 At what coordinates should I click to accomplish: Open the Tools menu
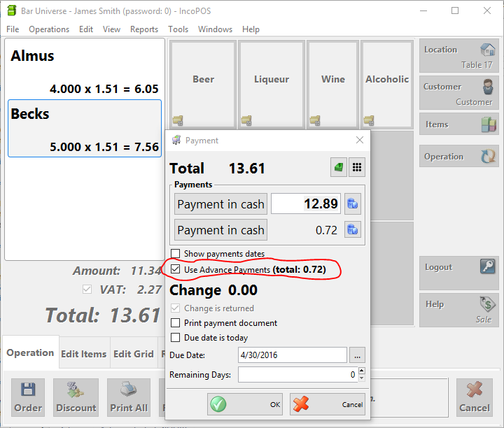(178, 29)
